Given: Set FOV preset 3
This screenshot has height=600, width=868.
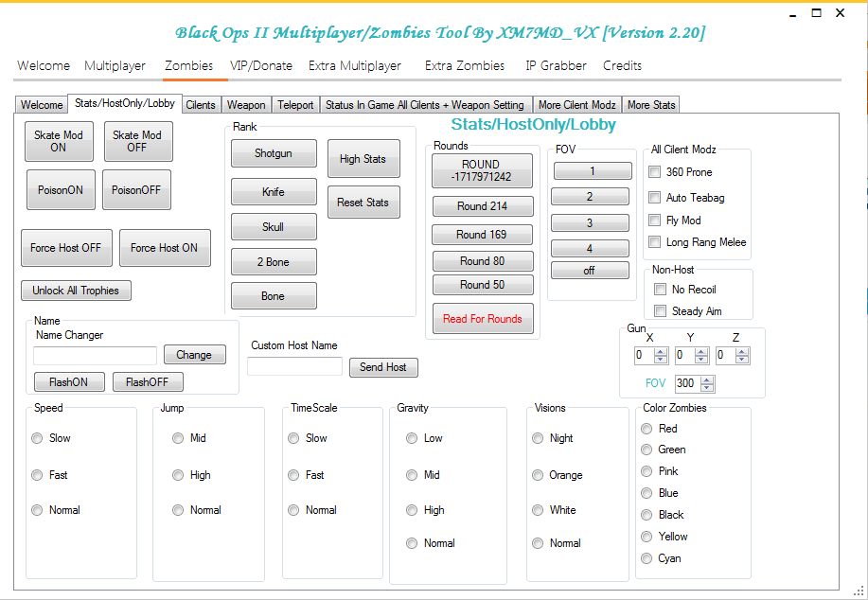Looking at the screenshot, I should pyautogui.click(x=590, y=223).
